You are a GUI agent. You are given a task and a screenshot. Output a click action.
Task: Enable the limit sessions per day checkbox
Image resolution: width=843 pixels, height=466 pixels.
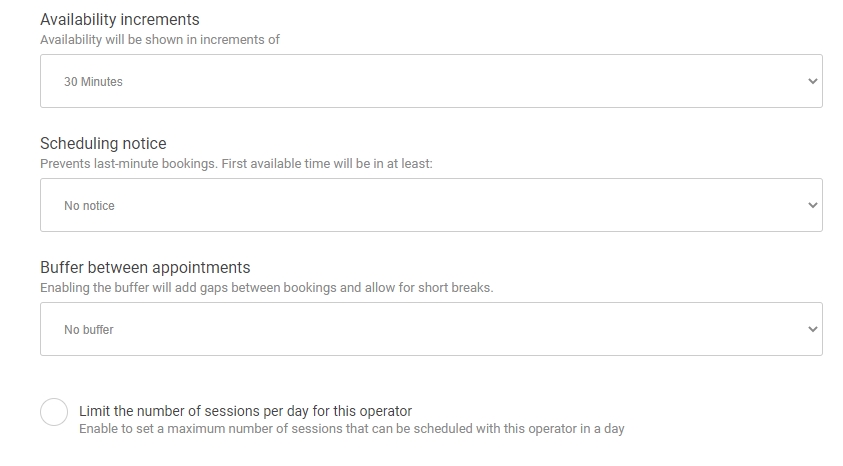pos(54,412)
